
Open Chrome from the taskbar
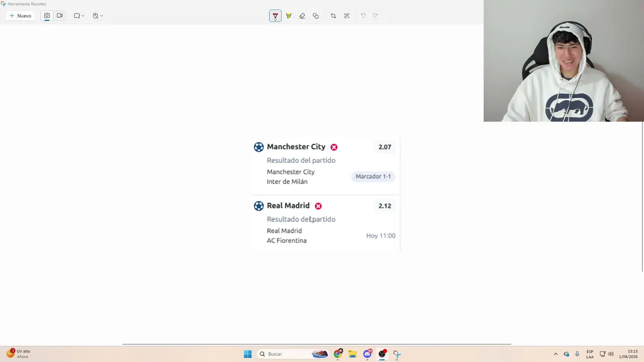coord(338,354)
